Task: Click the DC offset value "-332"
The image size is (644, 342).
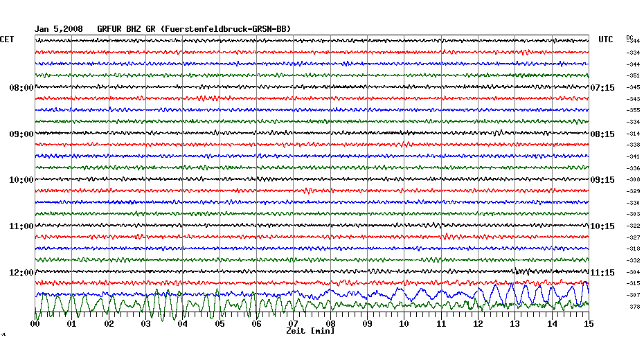Action: 634,261
